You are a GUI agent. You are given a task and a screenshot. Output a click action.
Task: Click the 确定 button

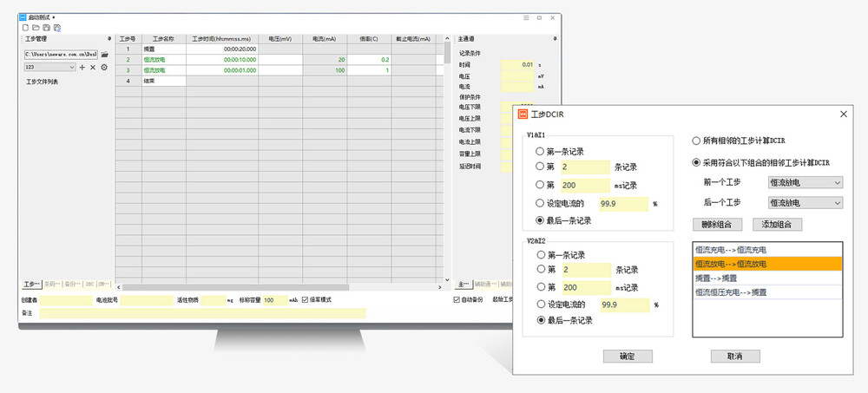pyautogui.click(x=627, y=357)
